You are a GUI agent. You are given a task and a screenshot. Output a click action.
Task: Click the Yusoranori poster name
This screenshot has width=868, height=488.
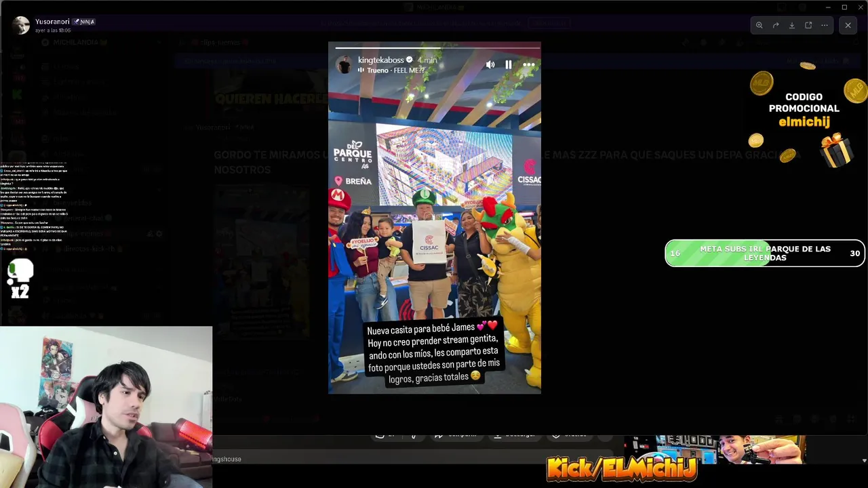click(53, 22)
